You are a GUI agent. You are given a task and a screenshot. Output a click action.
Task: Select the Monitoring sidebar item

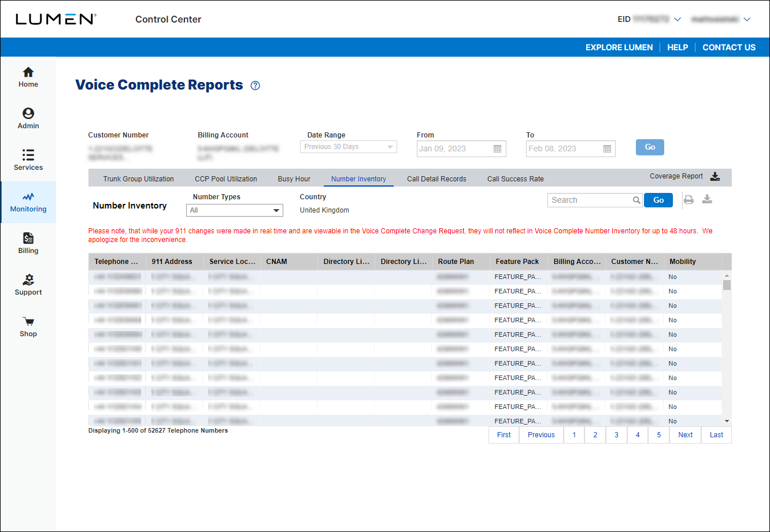28,202
